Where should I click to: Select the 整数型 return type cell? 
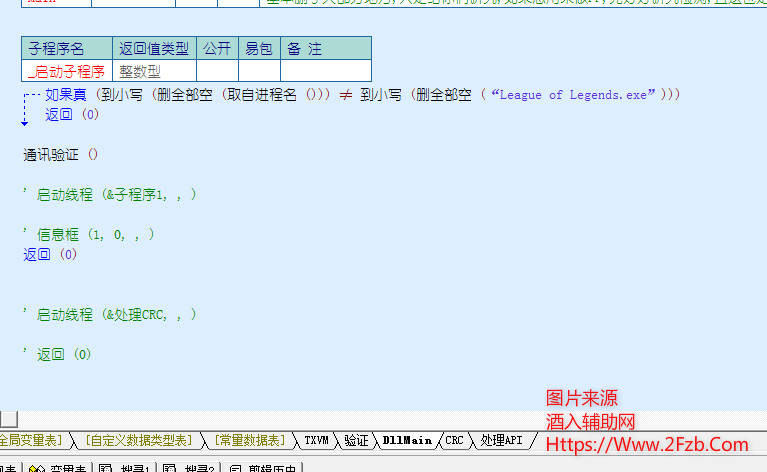click(x=155, y=71)
